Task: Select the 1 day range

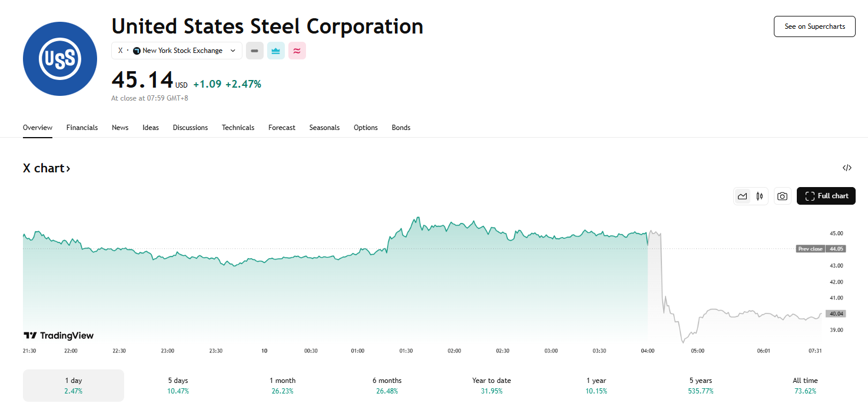Action: tap(74, 385)
